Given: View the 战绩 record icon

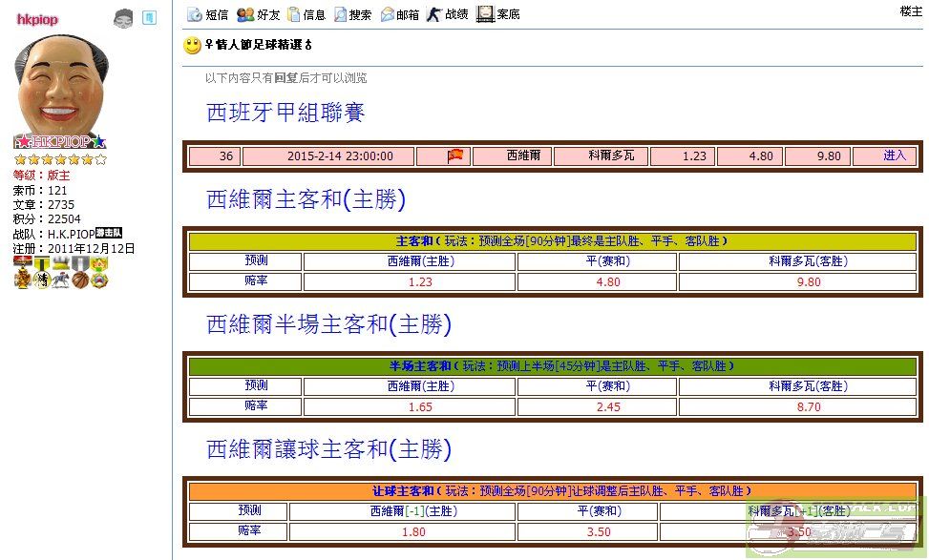Looking at the screenshot, I should [434, 14].
